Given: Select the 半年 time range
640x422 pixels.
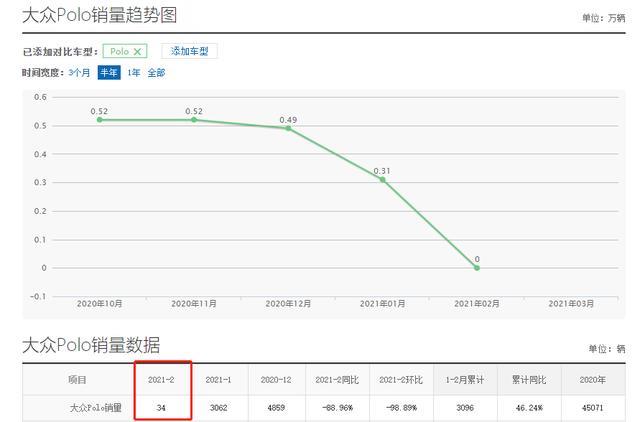Looking at the screenshot, I should click(109, 73).
